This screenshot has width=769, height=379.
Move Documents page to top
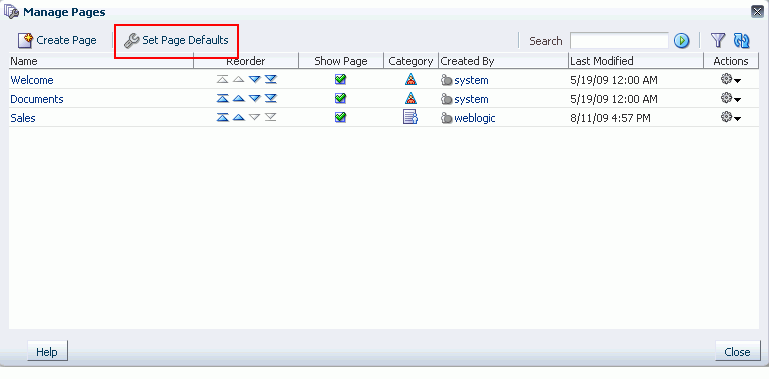tap(223, 99)
